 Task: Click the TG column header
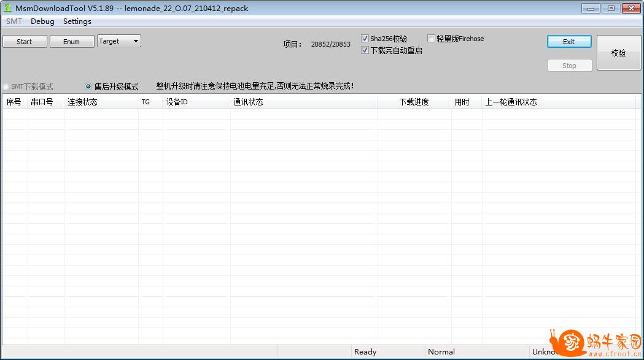click(150, 102)
